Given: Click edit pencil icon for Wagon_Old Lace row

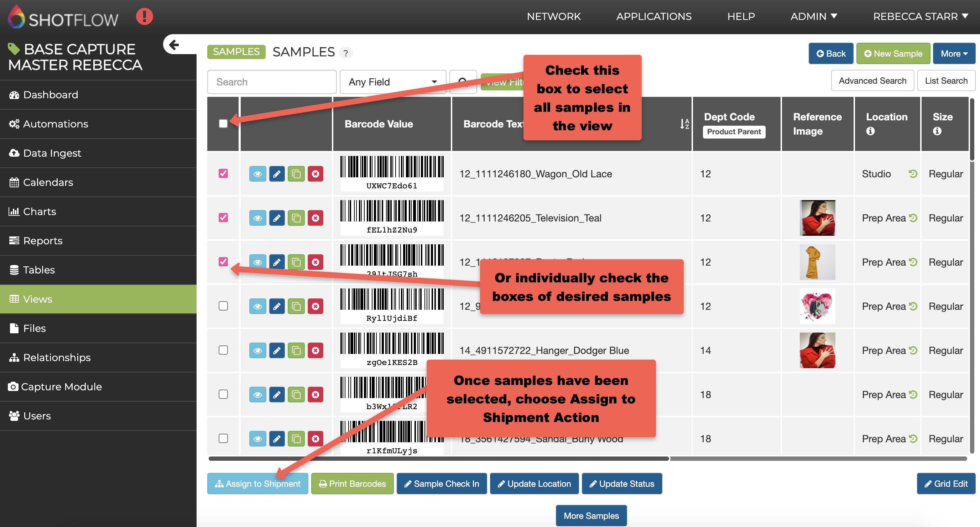Looking at the screenshot, I should point(277,174).
